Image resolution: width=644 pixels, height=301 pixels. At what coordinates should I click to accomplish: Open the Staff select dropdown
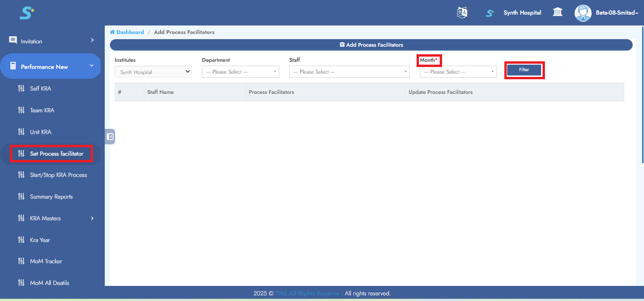pyautogui.click(x=349, y=72)
